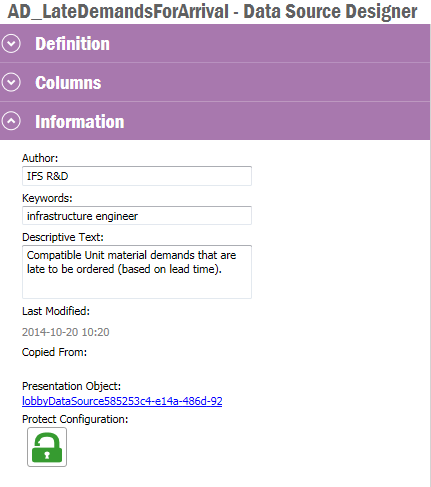
Task: Focus the Author field containing IFS R&D
Action: [137, 176]
